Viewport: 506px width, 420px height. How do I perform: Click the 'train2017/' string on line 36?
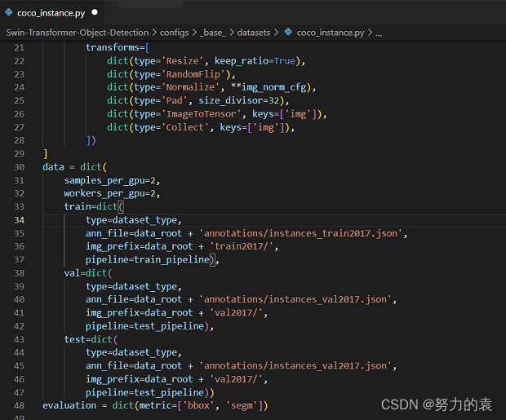[x=242, y=246]
